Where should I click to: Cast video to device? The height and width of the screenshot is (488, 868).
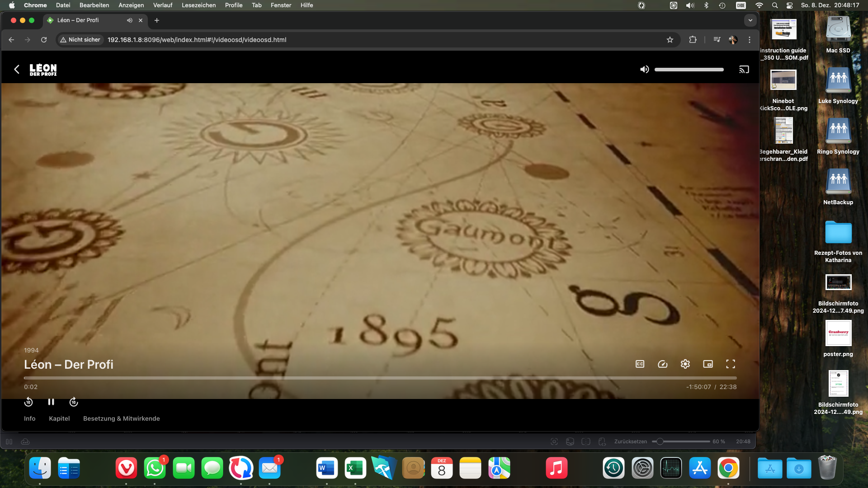pyautogui.click(x=744, y=69)
